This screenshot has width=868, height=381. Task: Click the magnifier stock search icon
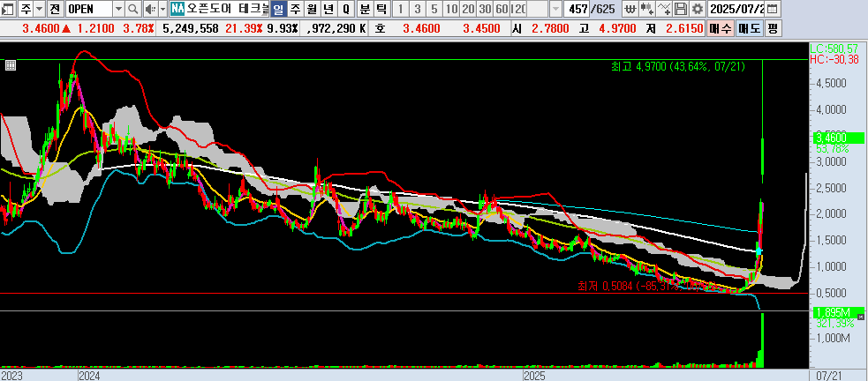133,9
